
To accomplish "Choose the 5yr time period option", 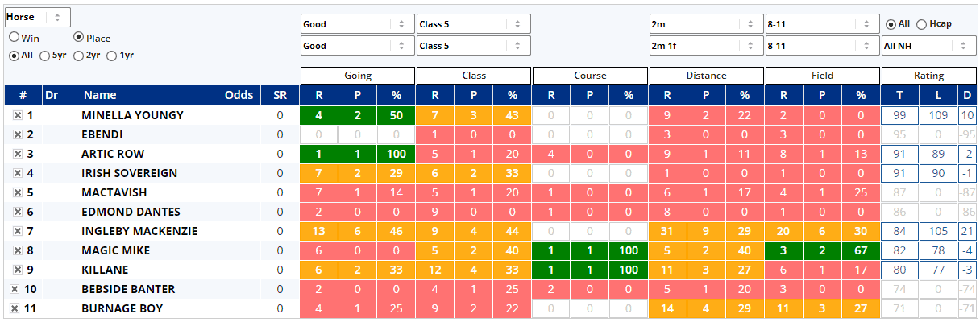I will [x=45, y=56].
